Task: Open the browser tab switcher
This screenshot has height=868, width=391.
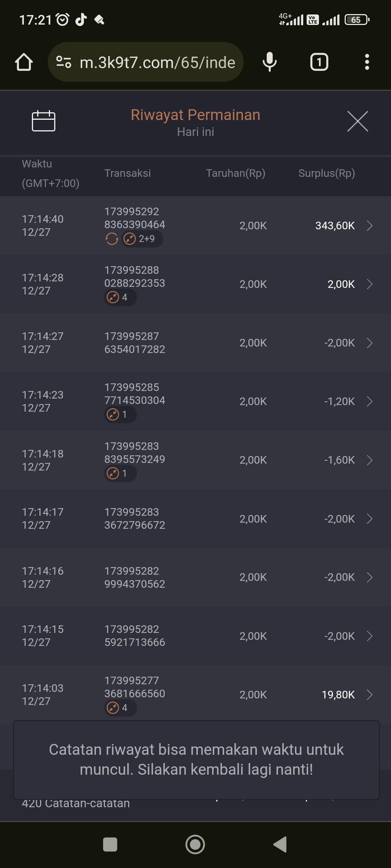Action: [319, 62]
